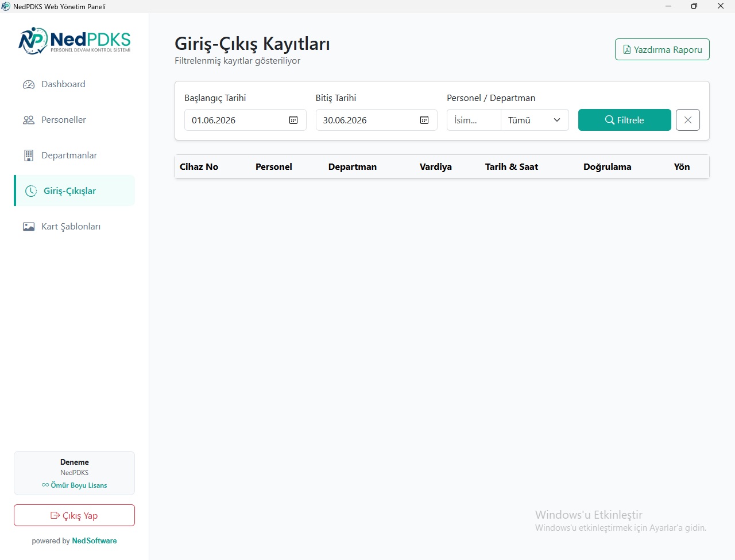Click Yazdırma Raporu button
Image resolution: width=735 pixels, height=560 pixels.
(x=662, y=49)
